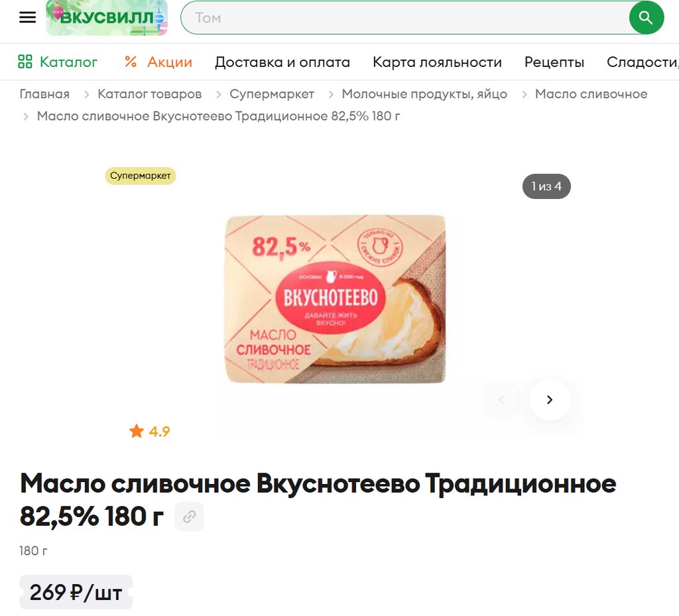Click the Супермаркет yellow badge
The width and height of the screenshot is (679, 616).
[x=141, y=176]
